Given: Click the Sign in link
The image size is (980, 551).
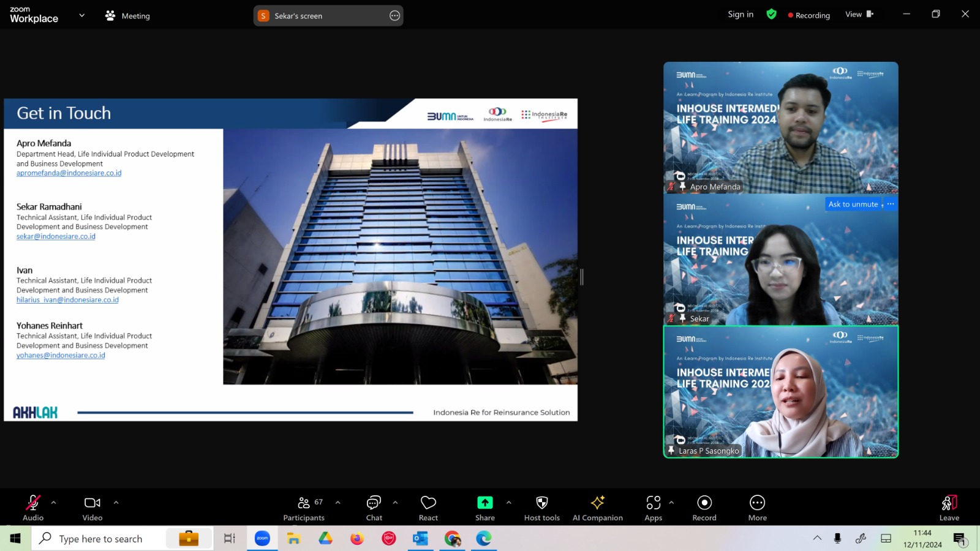Looking at the screenshot, I should (x=741, y=14).
